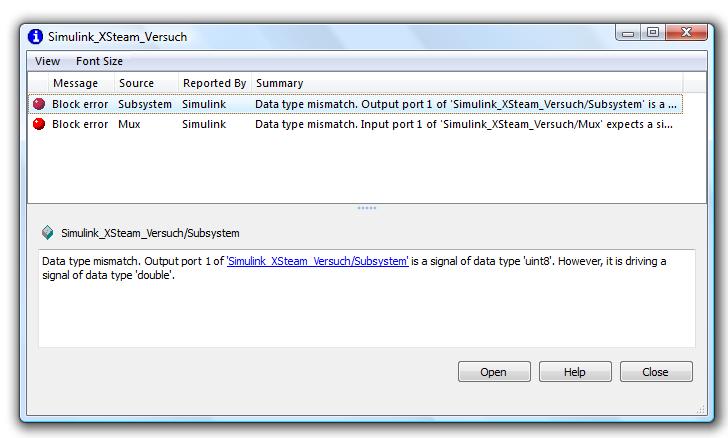728x438 pixels.
Task: Open the View menu
Action: tap(47, 61)
